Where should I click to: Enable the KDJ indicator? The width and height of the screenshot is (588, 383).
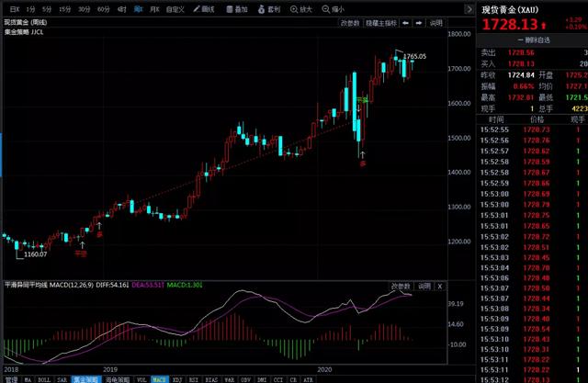point(178,377)
